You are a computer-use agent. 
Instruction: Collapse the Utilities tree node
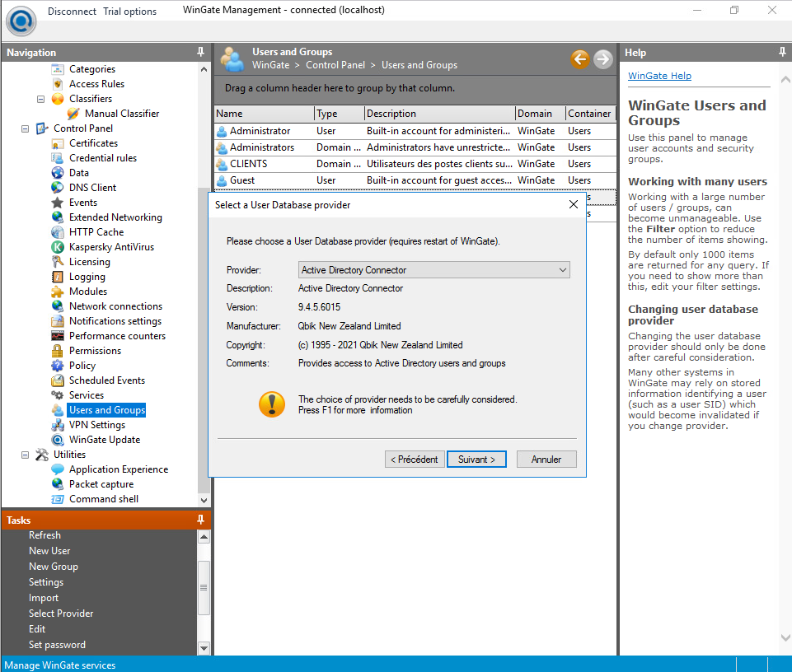[x=25, y=455]
